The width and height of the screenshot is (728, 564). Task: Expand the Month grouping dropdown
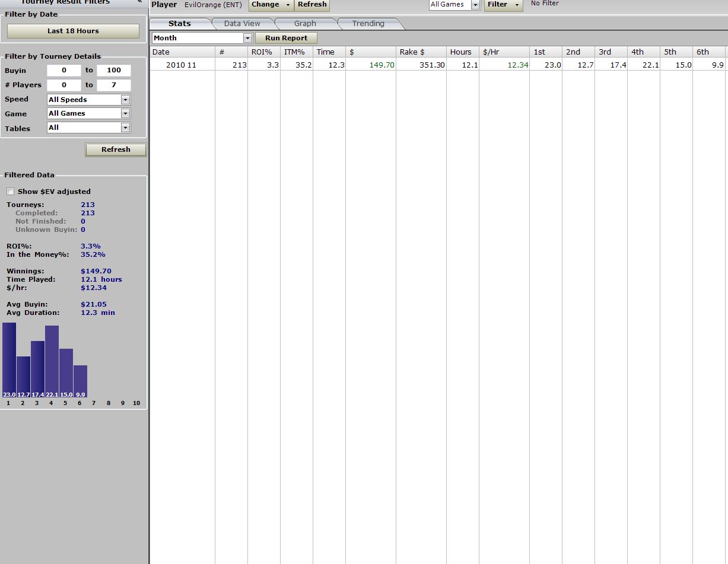click(247, 38)
